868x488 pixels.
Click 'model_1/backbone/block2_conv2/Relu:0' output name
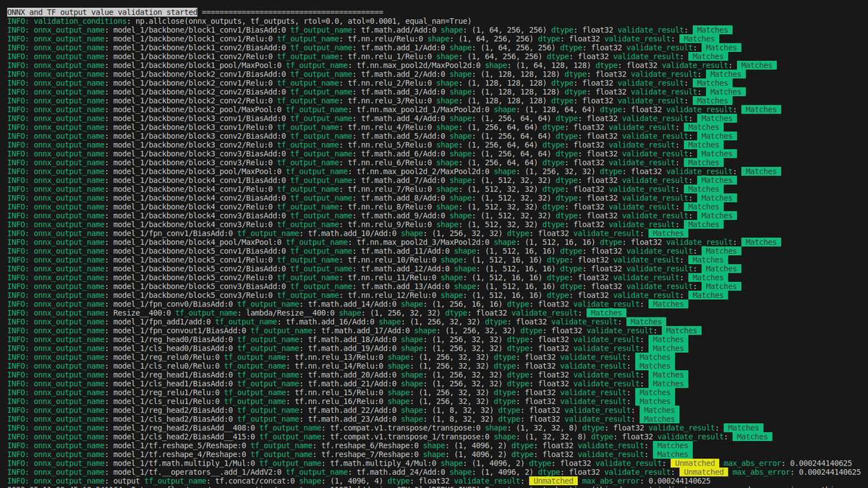pos(191,100)
